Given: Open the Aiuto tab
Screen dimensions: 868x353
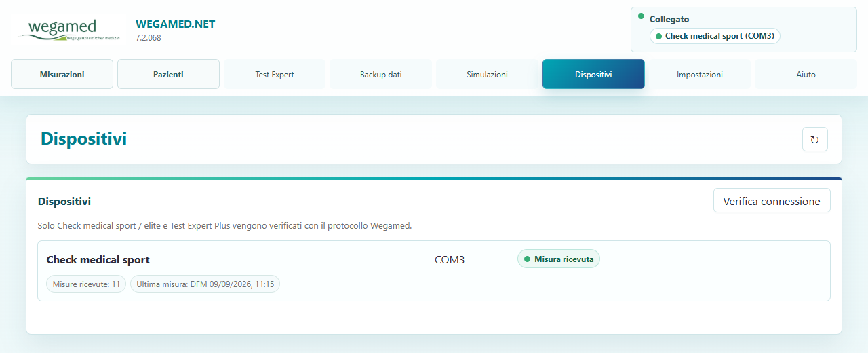Looking at the screenshot, I should coord(806,74).
